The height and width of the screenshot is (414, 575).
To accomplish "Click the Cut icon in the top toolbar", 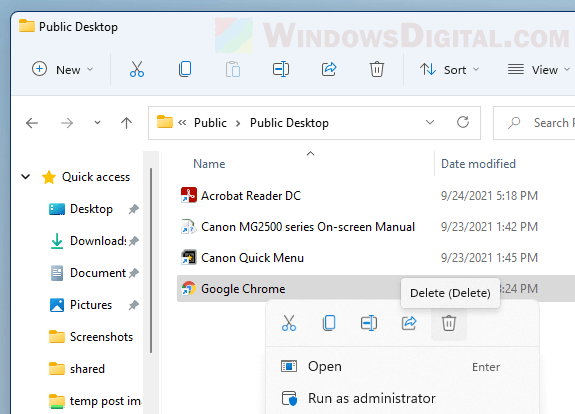I will (137, 69).
